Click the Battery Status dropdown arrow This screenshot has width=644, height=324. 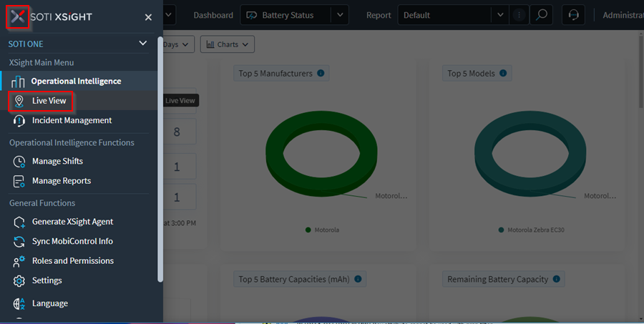[x=340, y=15]
